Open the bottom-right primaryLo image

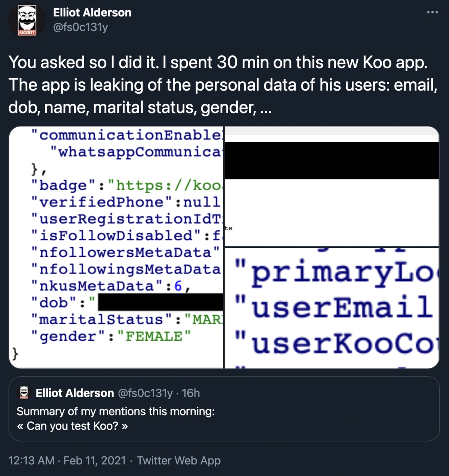(332, 308)
